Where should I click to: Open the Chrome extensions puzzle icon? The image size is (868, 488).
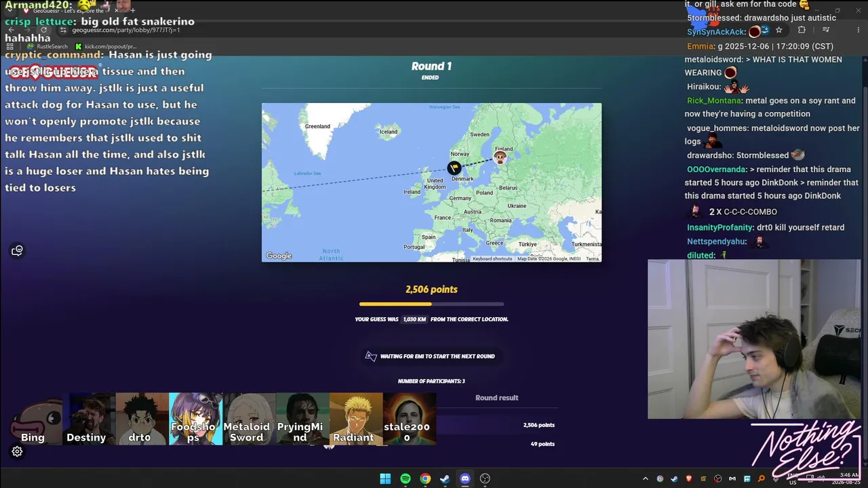[802, 30]
